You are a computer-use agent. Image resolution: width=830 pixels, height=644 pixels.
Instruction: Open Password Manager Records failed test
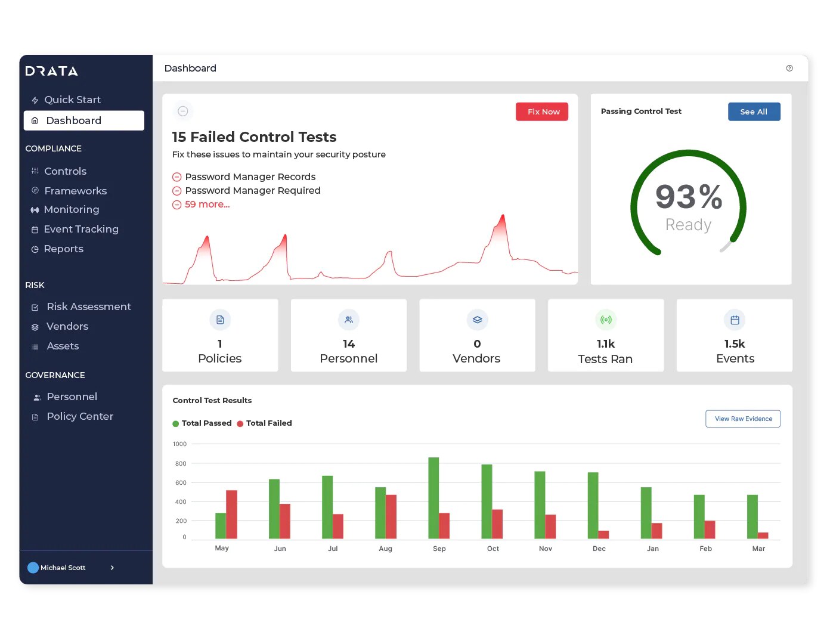click(250, 177)
